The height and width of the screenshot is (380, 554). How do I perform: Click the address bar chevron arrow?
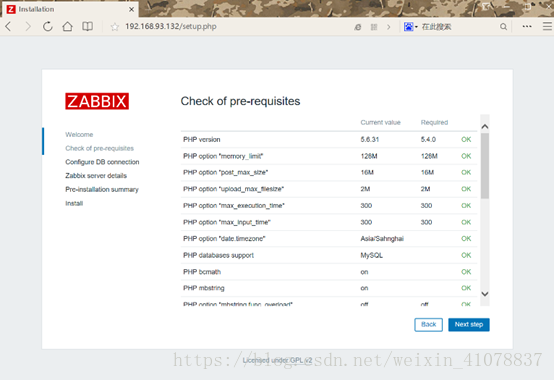(x=389, y=27)
